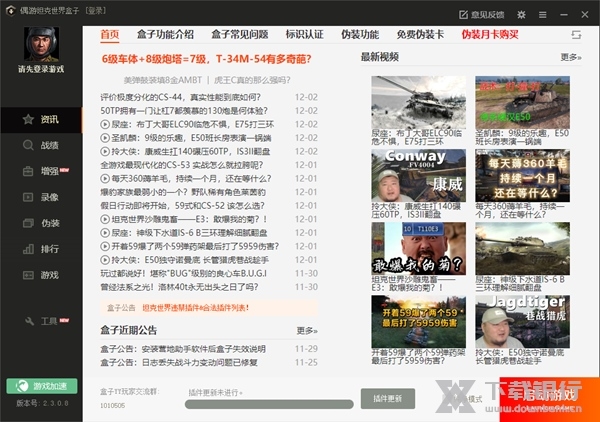600x422 pixels.
Task: Click the 意见反馈 edit icon
Action: tap(463, 15)
